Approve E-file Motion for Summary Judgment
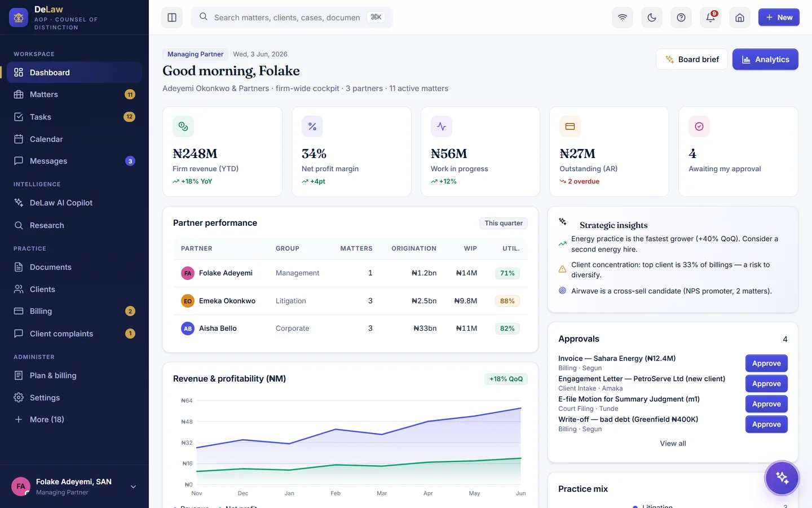812x508 pixels. coord(766,404)
